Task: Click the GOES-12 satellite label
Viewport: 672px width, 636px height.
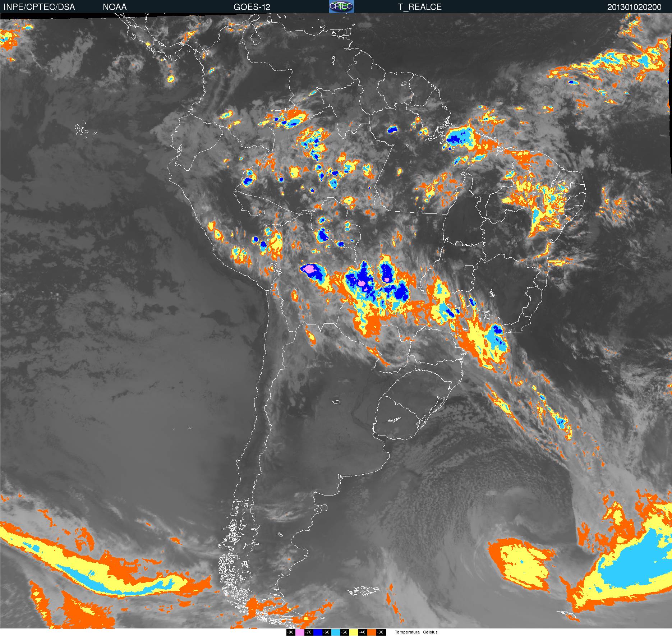Action: point(252,7)
